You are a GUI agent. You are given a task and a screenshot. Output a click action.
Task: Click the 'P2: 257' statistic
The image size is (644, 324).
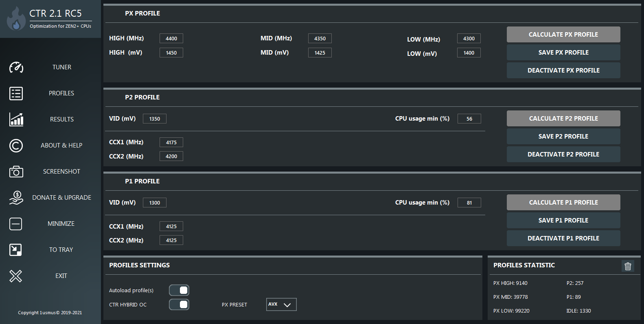click(x=575, y=283)
